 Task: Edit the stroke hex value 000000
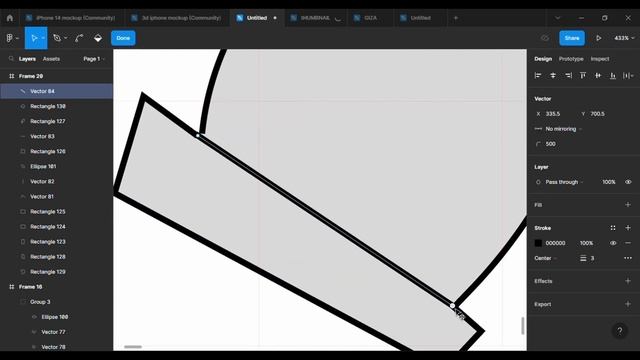tap(556, 243)
